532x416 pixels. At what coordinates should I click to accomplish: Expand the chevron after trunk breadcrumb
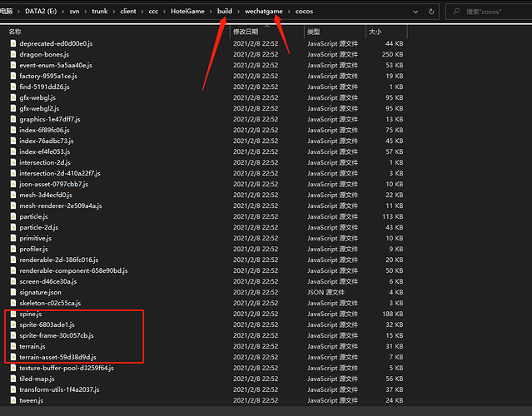(114, 12)
